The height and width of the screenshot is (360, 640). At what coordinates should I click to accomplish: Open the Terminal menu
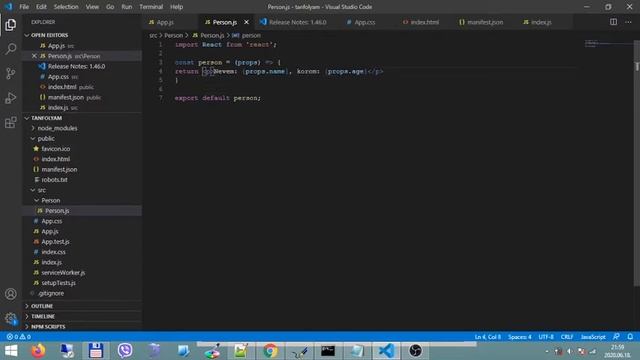[x=151, y=7]
